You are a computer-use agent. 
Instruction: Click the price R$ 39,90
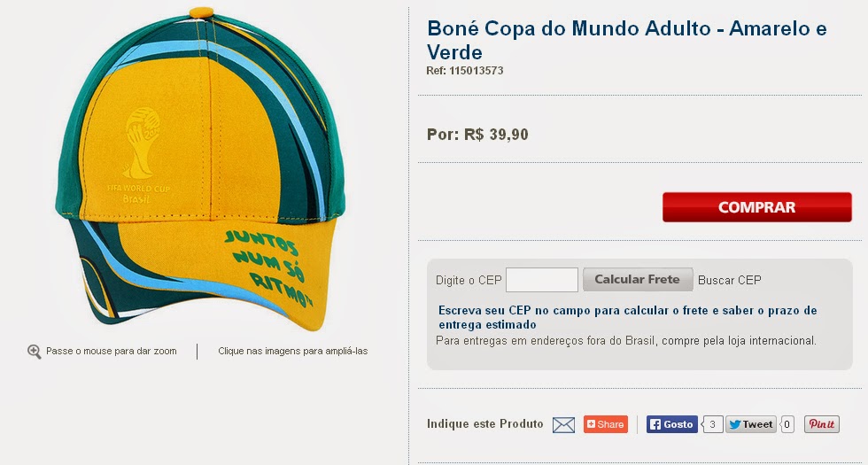pyautogui.click(x=496, y=135)
